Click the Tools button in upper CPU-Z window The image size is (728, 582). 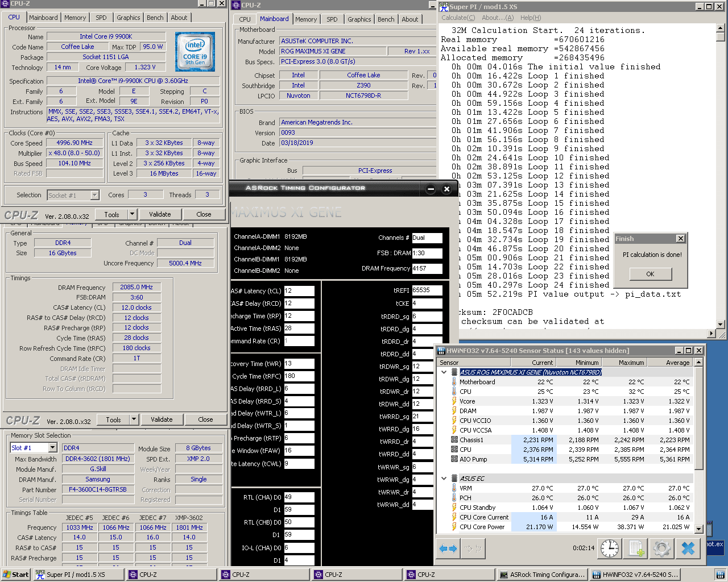pos(112,214)
